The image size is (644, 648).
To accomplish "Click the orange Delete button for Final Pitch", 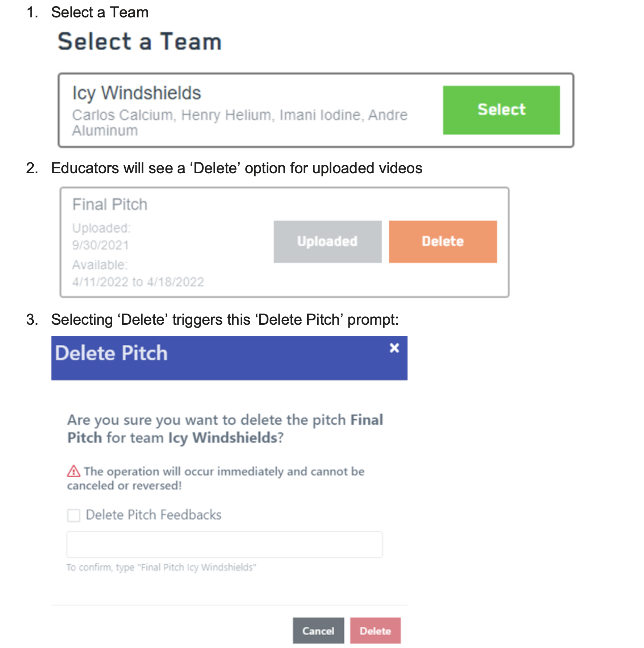I will point(443,242).
